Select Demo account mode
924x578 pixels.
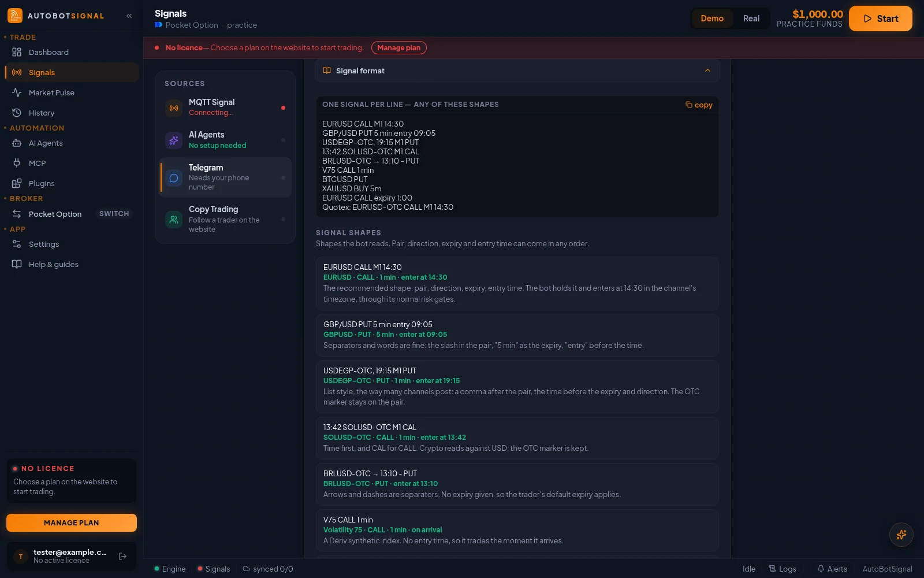[712, 18]
